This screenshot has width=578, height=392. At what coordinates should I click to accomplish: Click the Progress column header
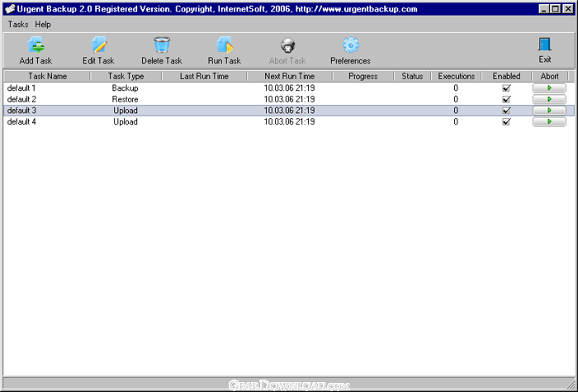pyautogui.click(x=363, y=76)
